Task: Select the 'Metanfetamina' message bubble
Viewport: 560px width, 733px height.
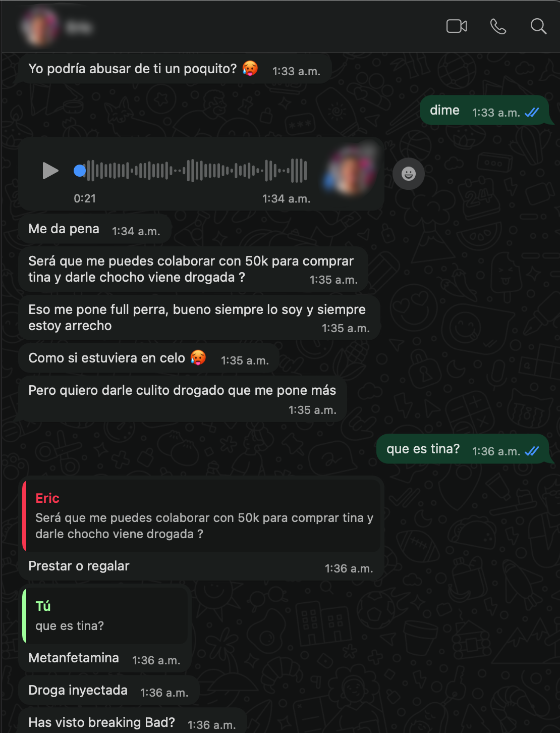Action: click(105, 659)
